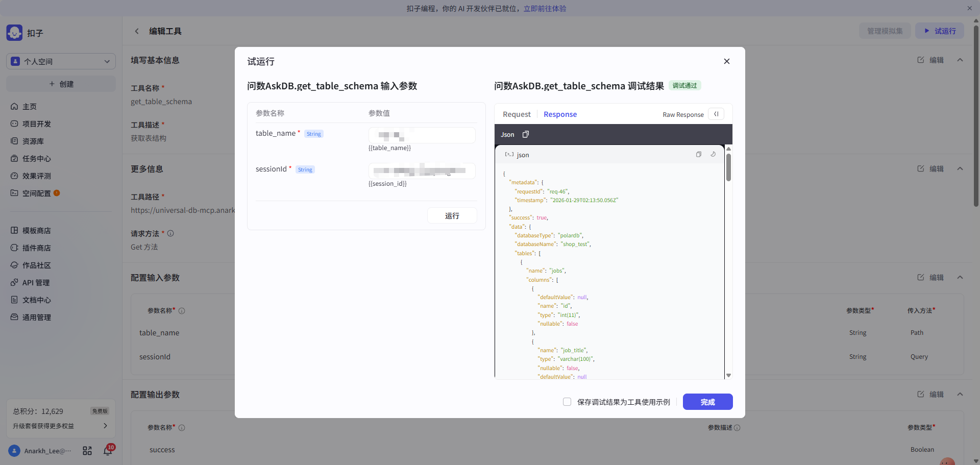Click the table_name value input field
This screenshot has width=980, height=465.
click(422, 136)
